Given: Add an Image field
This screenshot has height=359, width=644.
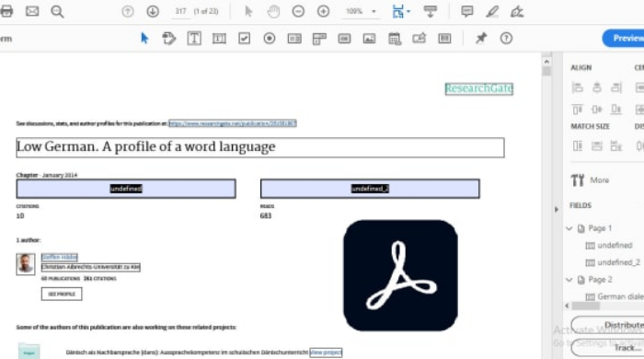Looking at the screenshot, I should 369,38.
